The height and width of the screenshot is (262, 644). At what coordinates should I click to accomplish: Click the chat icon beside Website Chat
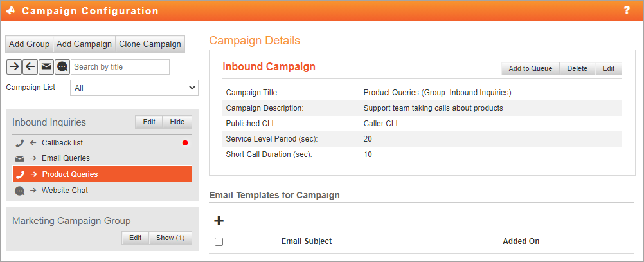(x=19, y=191)
